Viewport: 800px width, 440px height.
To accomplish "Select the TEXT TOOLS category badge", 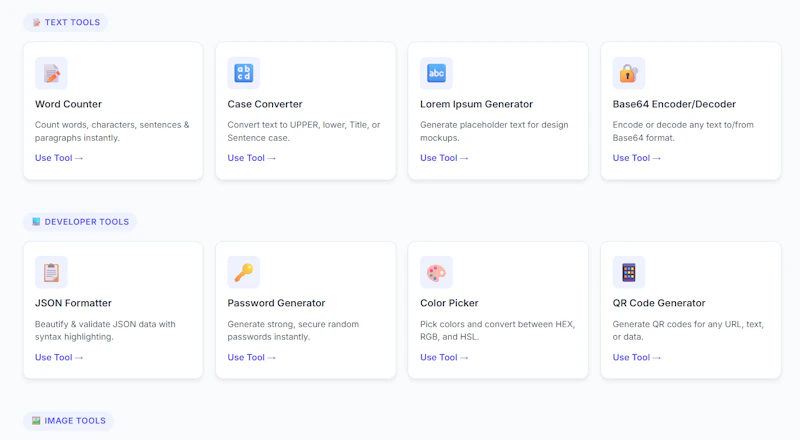I will click(x=65, y=22).
